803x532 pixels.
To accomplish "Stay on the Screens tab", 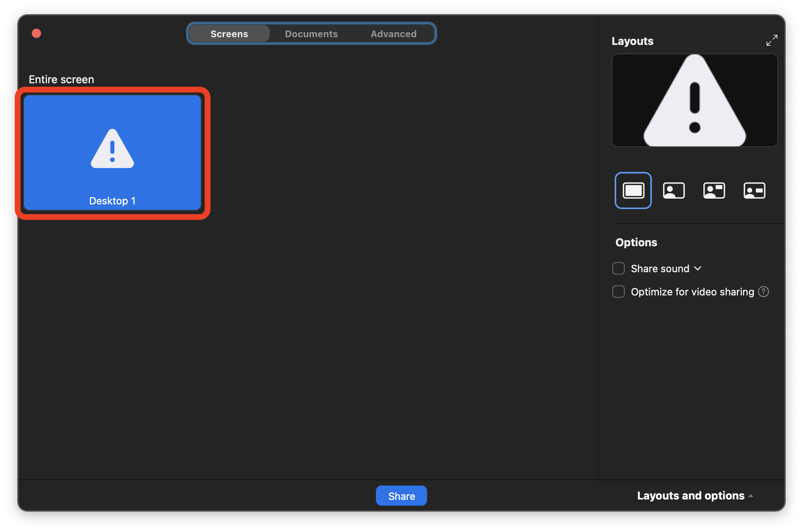I will [229, 33].
